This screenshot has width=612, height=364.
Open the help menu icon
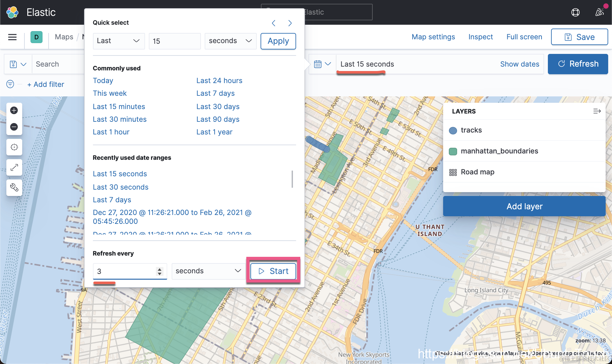point(575,12)
